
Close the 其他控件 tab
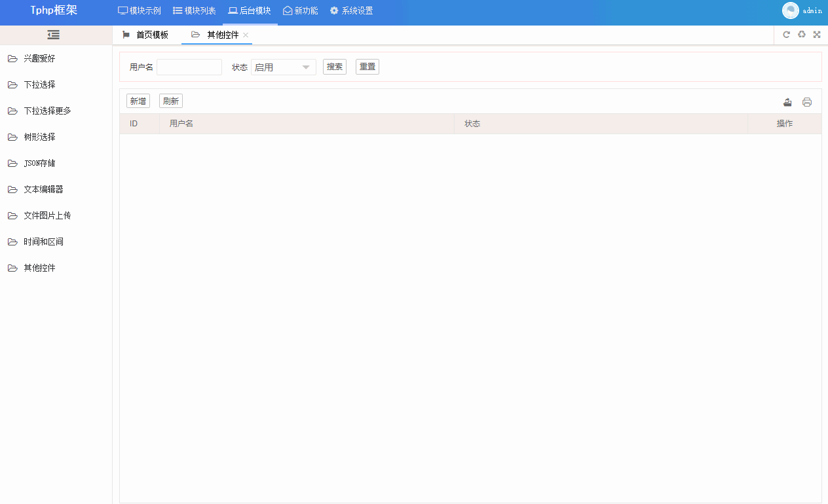click(246, 35)
